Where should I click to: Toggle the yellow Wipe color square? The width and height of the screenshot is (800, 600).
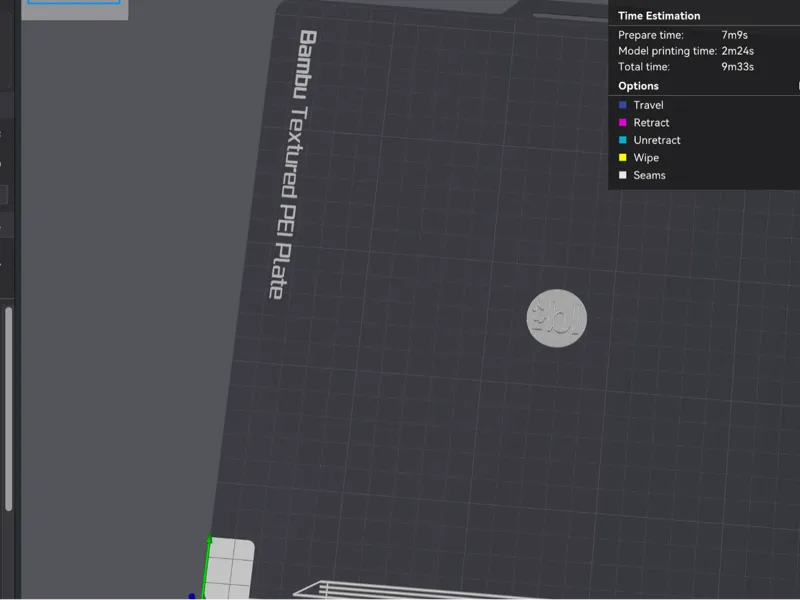click(622, 158)
